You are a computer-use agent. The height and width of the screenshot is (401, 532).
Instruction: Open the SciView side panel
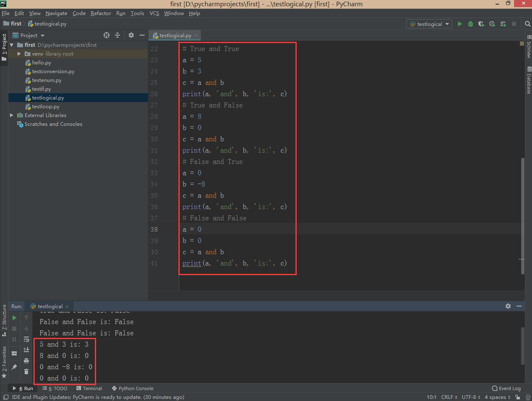529,47
